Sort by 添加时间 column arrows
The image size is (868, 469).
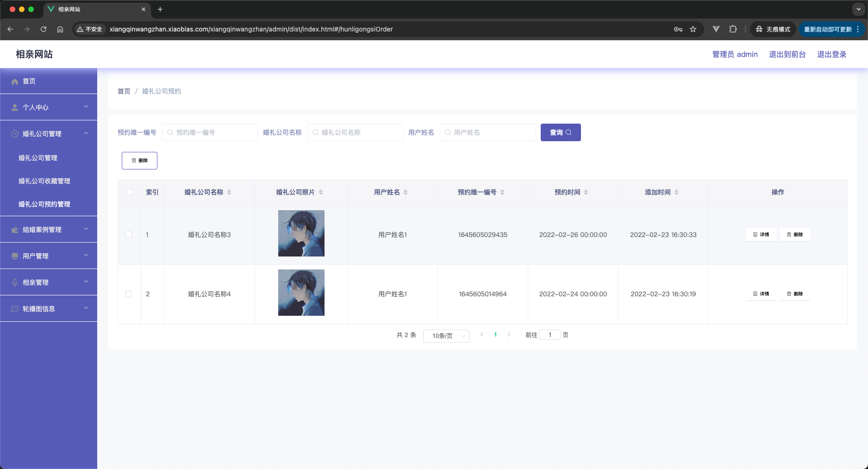[x=676, y=192]
